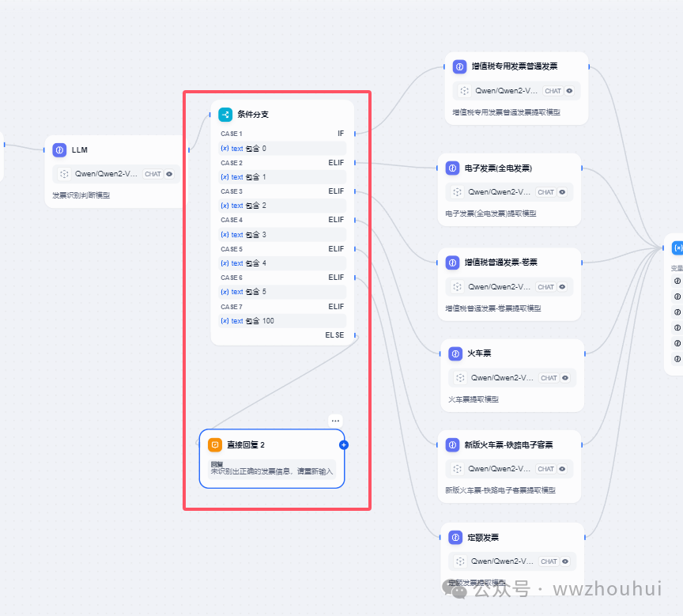Click the text 包含 0 condition chip

(281, 149)
